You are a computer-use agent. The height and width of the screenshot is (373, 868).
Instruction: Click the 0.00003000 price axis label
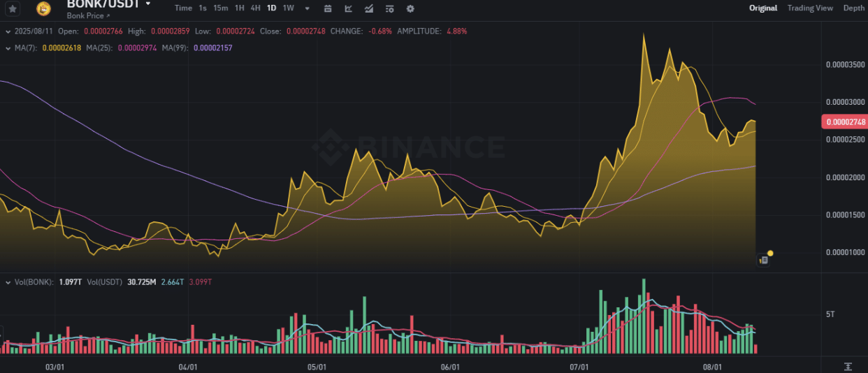click(846, 102)
